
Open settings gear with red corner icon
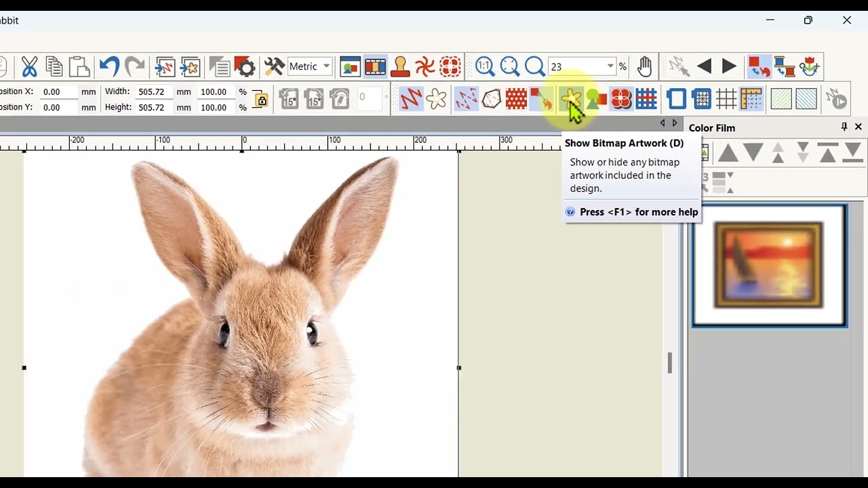pyautogui.click(x=245, y=66)
